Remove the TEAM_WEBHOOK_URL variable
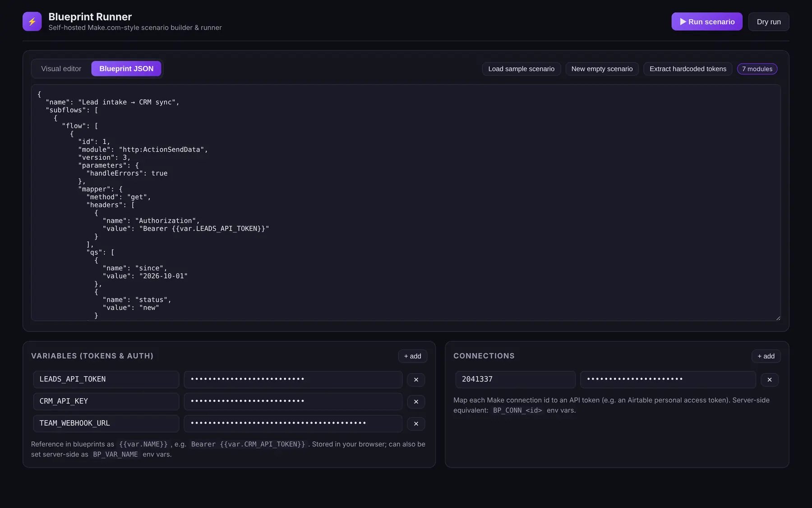The height and width of the screenshot is (508, 812). coord(416,424)
